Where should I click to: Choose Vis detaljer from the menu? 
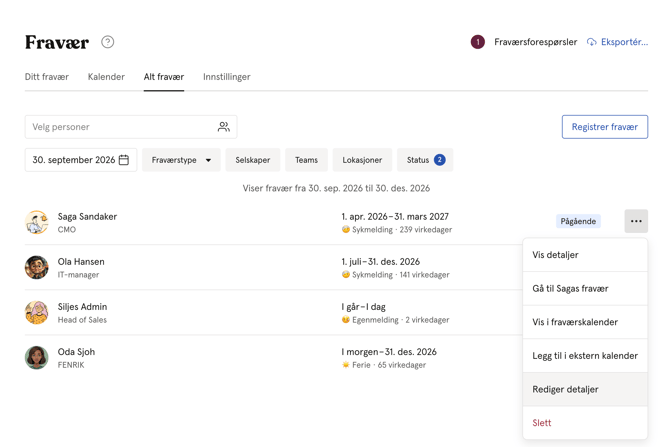[x=585, y=255]
